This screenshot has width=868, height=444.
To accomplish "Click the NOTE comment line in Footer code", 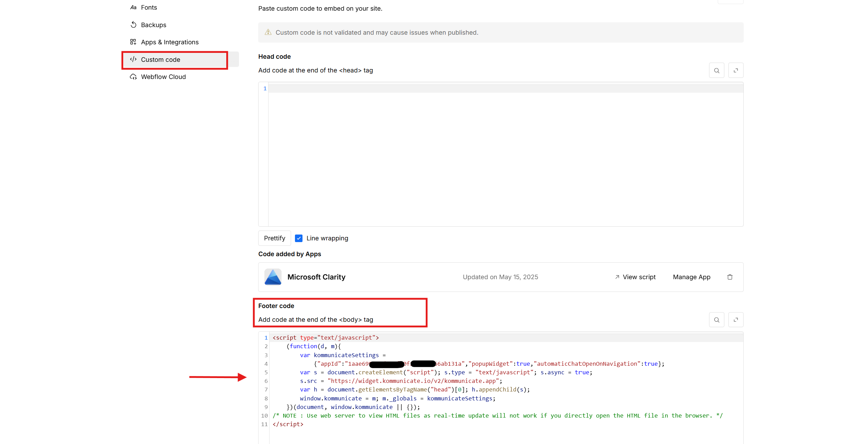I will 498,415.
